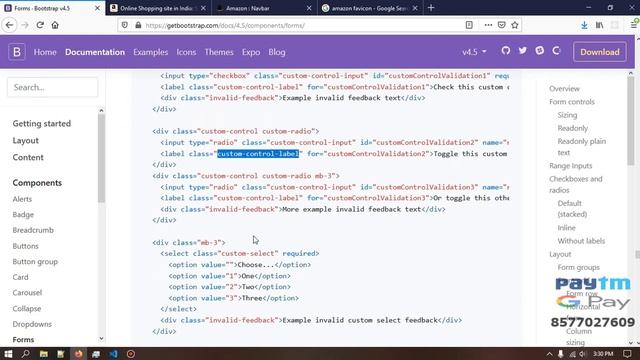Close the Amazon : Navbar tab
Viewport: 640px width, 360px height.
click(309, 8)
